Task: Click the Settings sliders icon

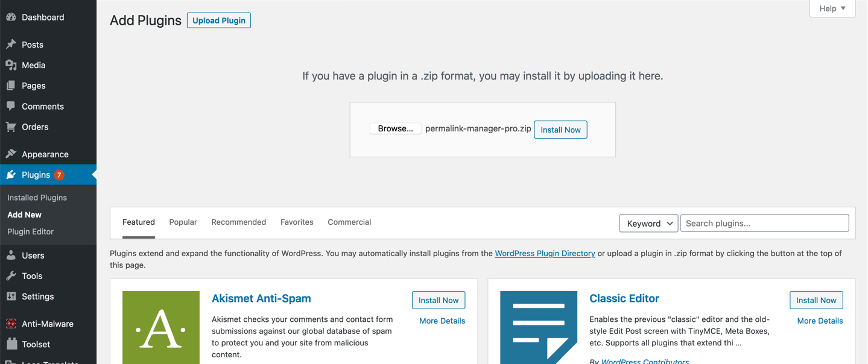Action: point(13,296)
